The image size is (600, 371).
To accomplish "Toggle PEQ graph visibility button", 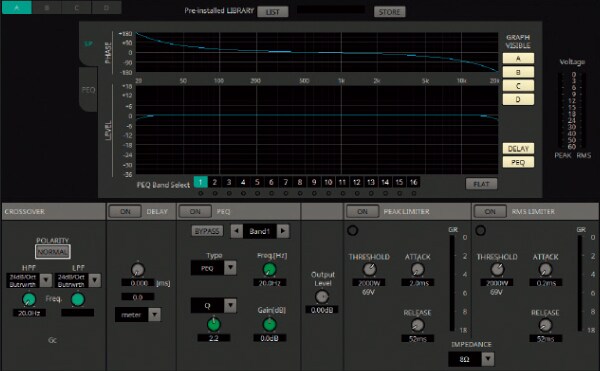I will coord(518,162).
